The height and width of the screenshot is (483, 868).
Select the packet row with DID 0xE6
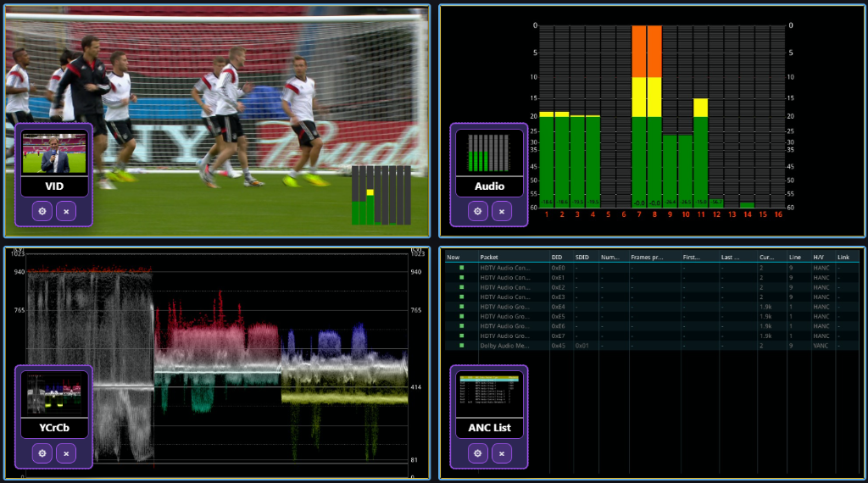tap(652, 326)
